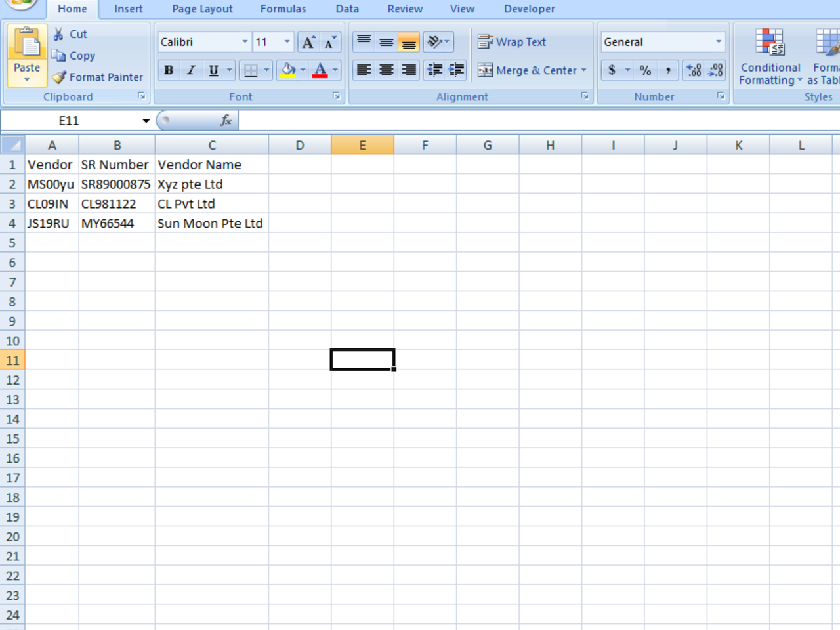The image size is (840, 630).
Task: Open the Wrap Text command
Action: click(513, 41)
